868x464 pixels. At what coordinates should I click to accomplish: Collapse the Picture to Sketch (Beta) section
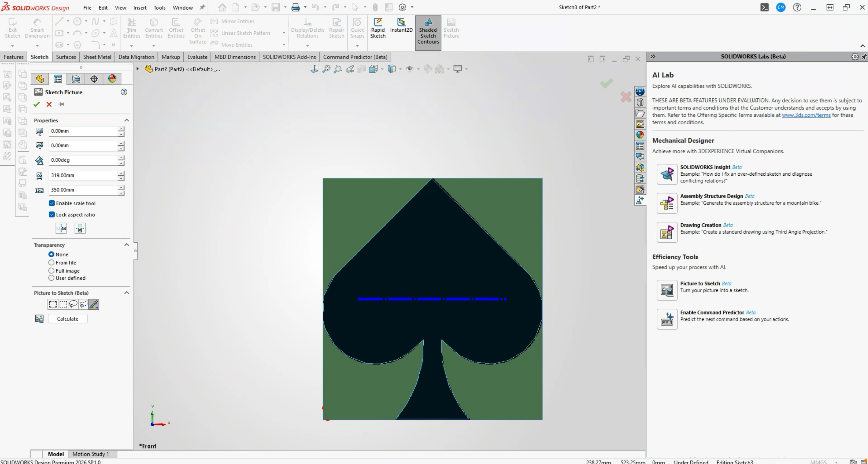point(127,293)
